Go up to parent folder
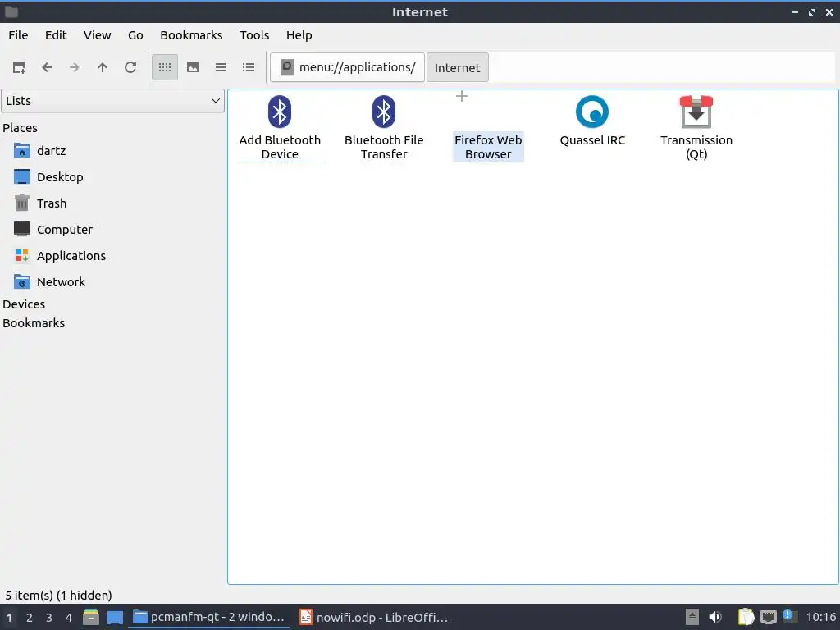 pos(103,67)
